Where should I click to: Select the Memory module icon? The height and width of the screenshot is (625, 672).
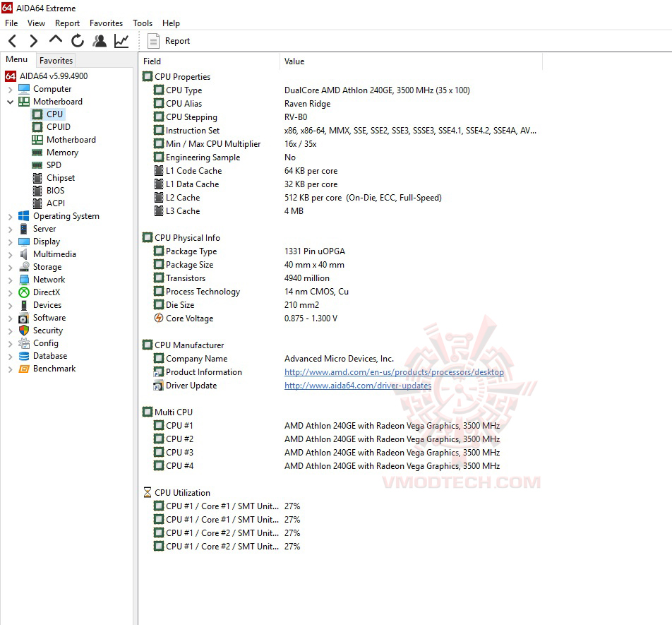(37, 153)
